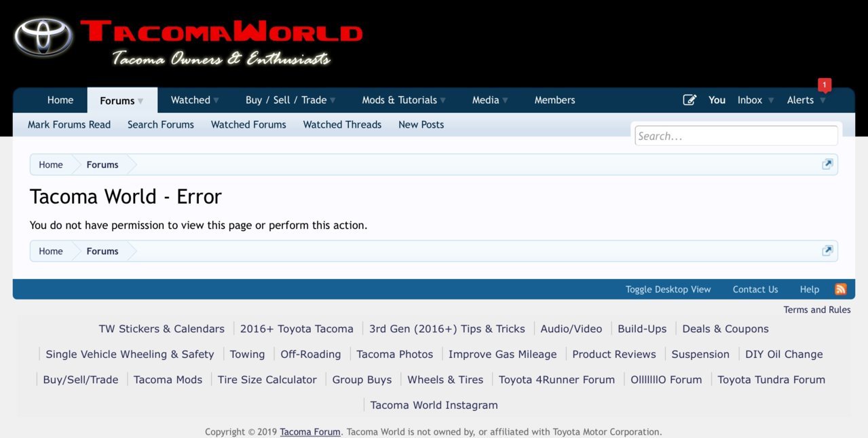Open Tacoma World Instagram link
868x438 pixels.
pos(434,405)
